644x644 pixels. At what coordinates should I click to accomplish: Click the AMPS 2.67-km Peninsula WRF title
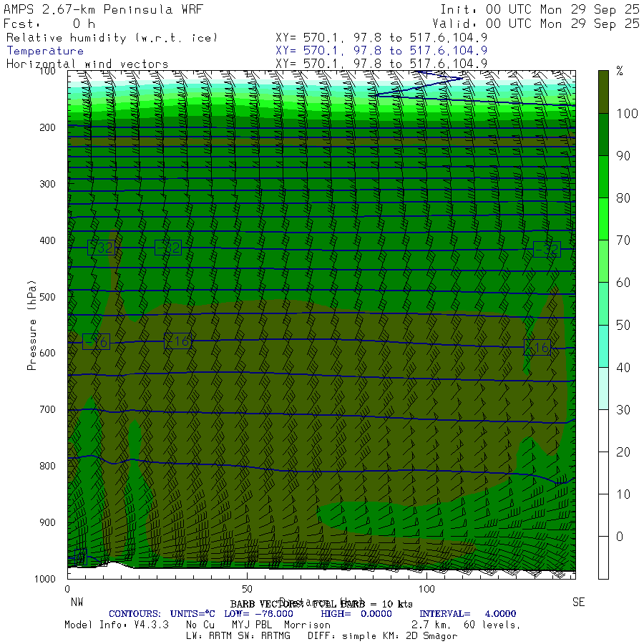(103, 9)
